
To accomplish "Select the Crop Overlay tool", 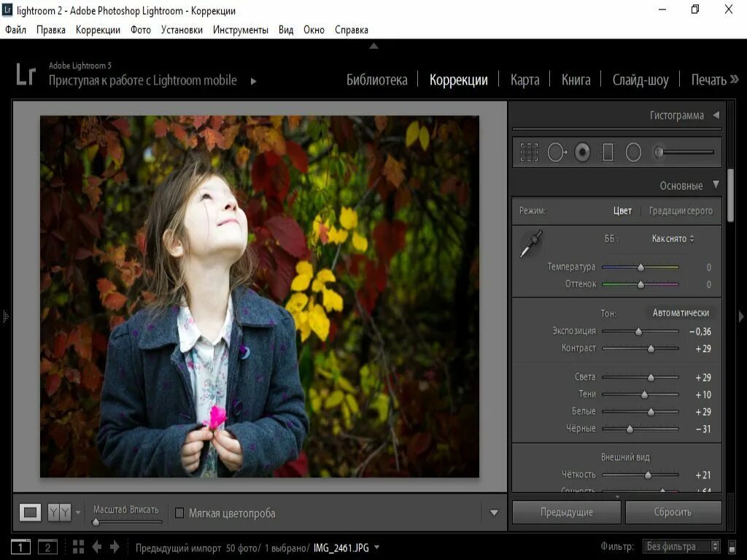I will [x=529, y=152].
